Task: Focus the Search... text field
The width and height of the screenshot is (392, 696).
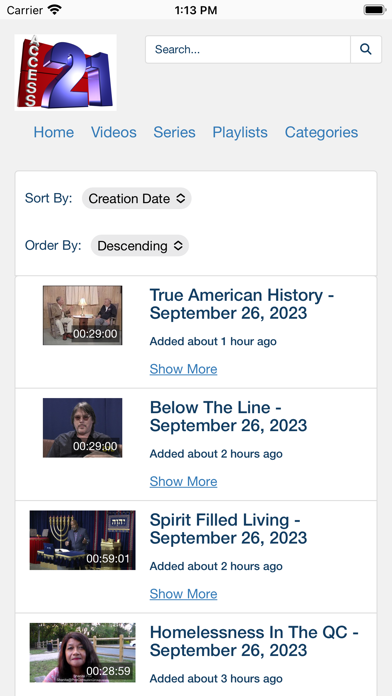Action: point(248,49)
